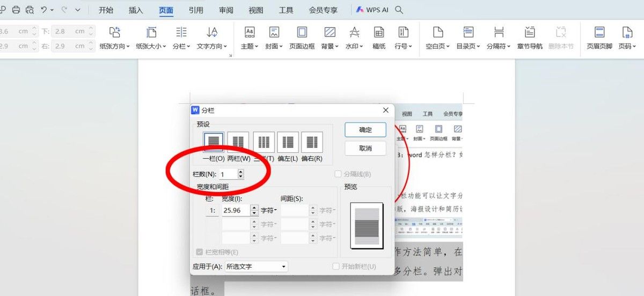Toggle the 分隔线 separator line checkbox
Image resolution: width=644 pixels, height=296 pixels.
(353, 174)
